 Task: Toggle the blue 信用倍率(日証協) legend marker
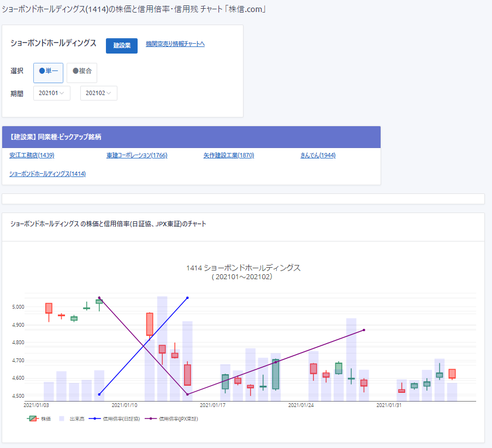coord(95,418)
